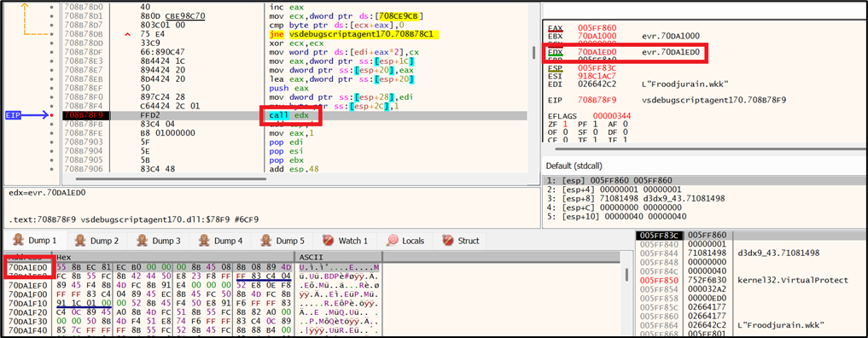The height and width of the screenshot is (338, 868).
Task: Toggle breakpoint bullet at address 708B78EF
Action: pyautogui.click(x=52, y=89)
